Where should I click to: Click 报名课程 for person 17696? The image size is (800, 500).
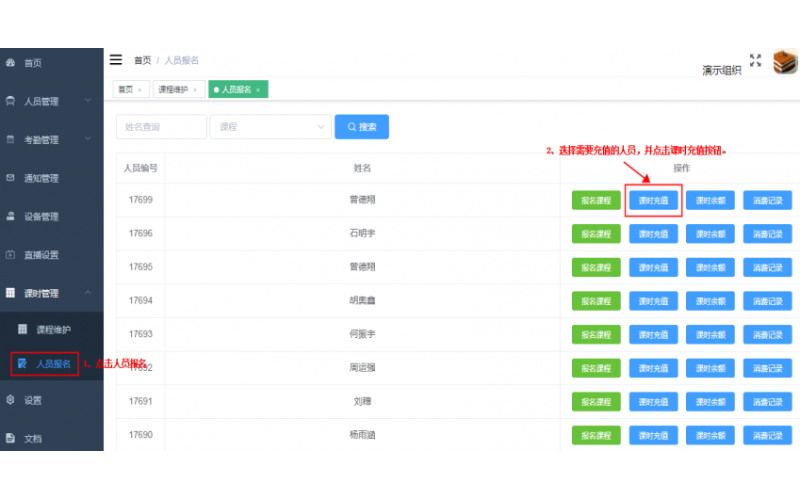point(596,234)
